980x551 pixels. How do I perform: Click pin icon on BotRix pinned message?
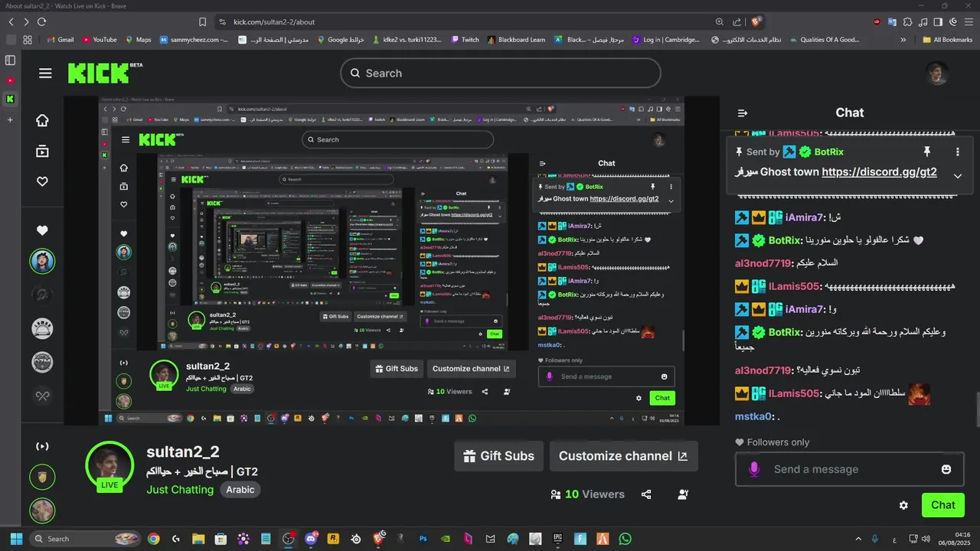(x=926, y=152)
